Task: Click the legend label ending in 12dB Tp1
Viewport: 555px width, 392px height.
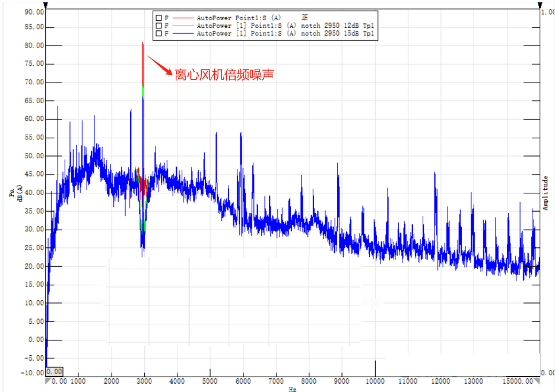Action: pos(285,26)
